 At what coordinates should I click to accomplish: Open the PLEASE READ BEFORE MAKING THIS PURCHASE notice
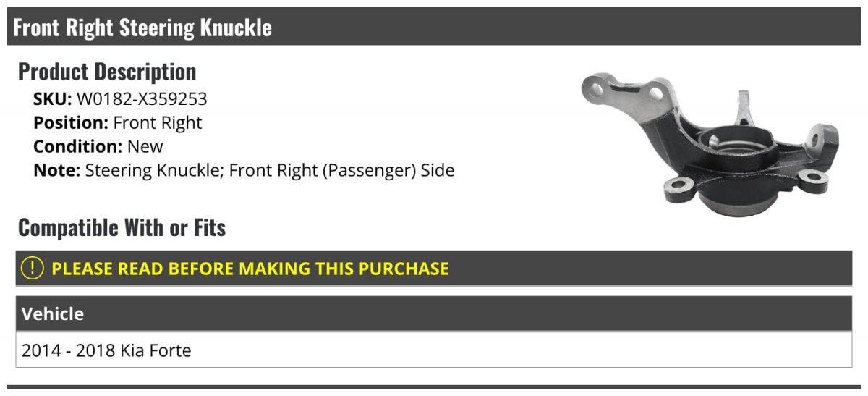250,269
